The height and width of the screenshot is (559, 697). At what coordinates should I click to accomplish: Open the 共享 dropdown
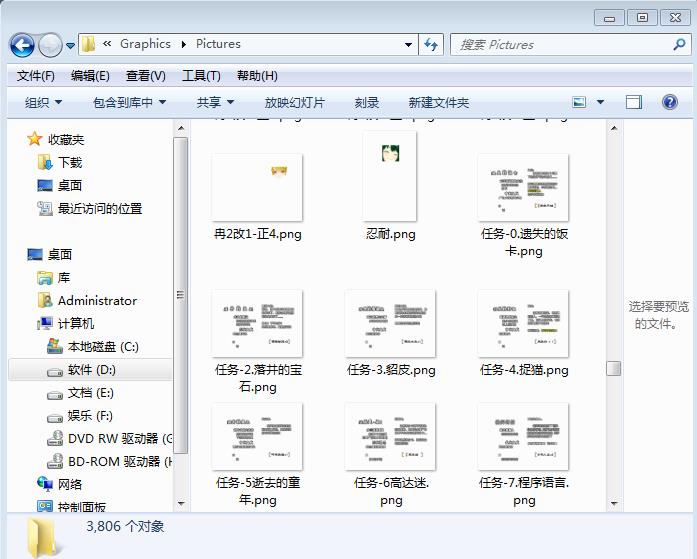215,103
